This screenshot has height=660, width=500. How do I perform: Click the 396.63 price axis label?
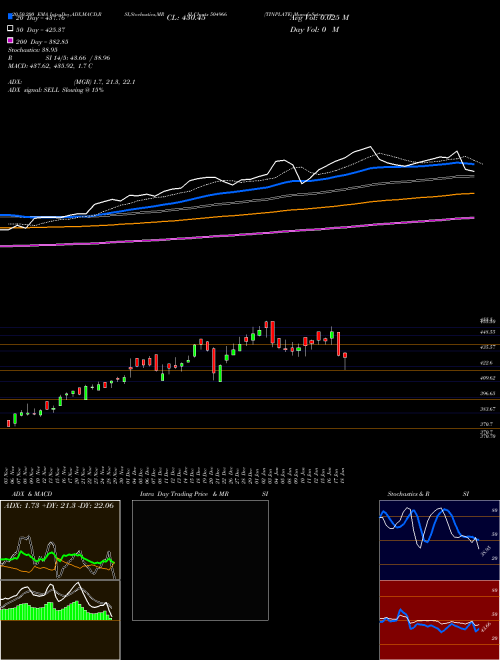(488, 393)
